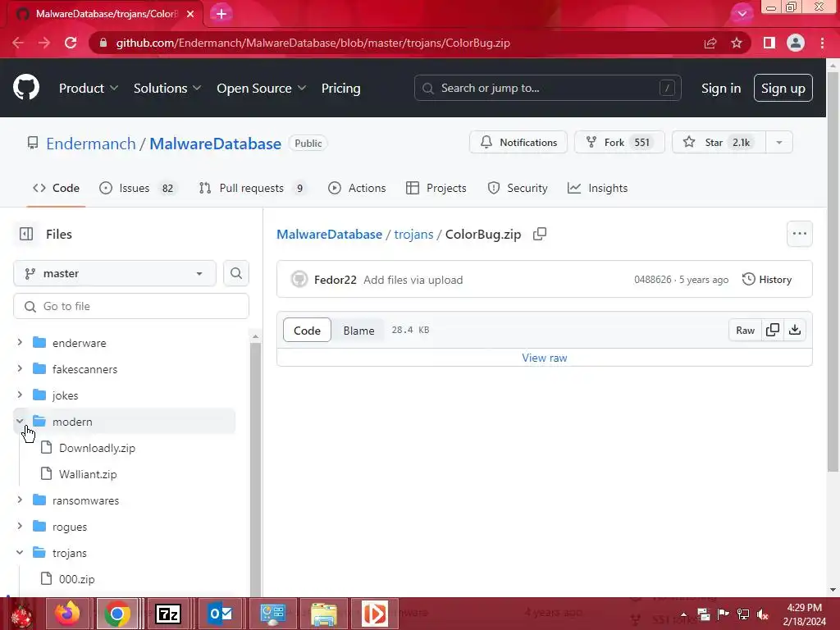Open Outlook from the taskbar
This screenshot has height=630, width=840.
pos(220,614)
